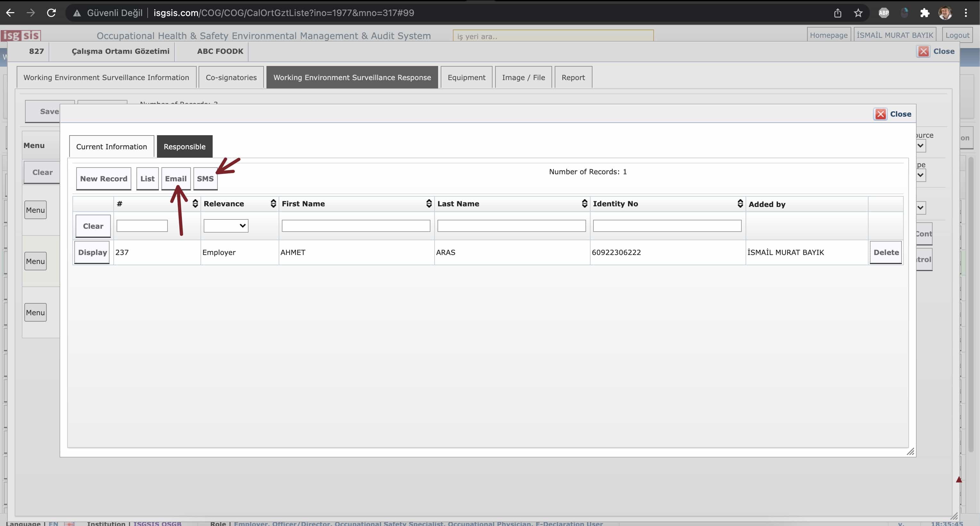Open the browser extensions puzzle icon

coord(925,13)
